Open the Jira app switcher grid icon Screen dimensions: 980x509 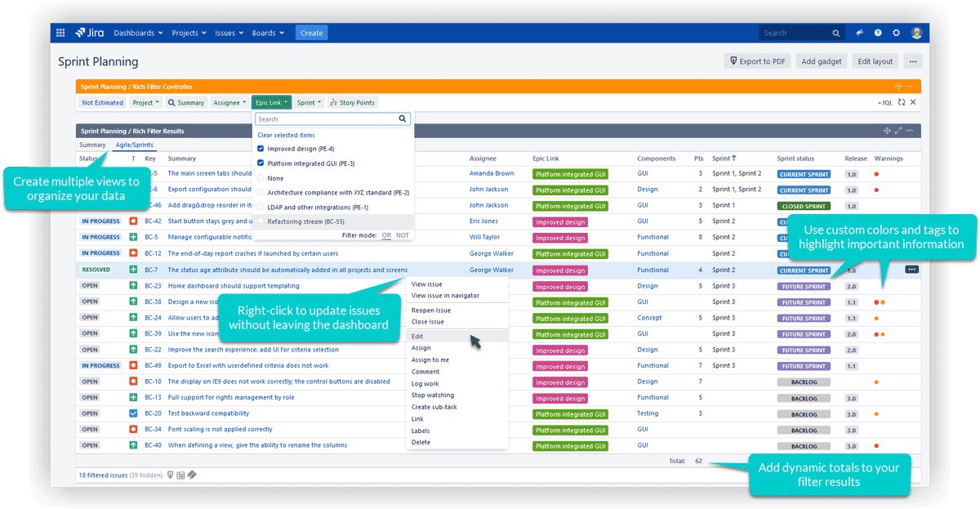[x=60, y=33]
